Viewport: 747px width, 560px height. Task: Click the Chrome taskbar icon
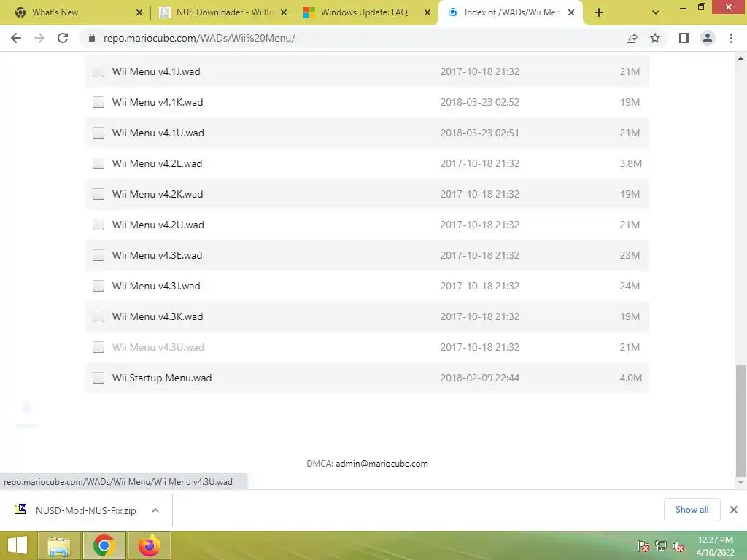(104, 545)
